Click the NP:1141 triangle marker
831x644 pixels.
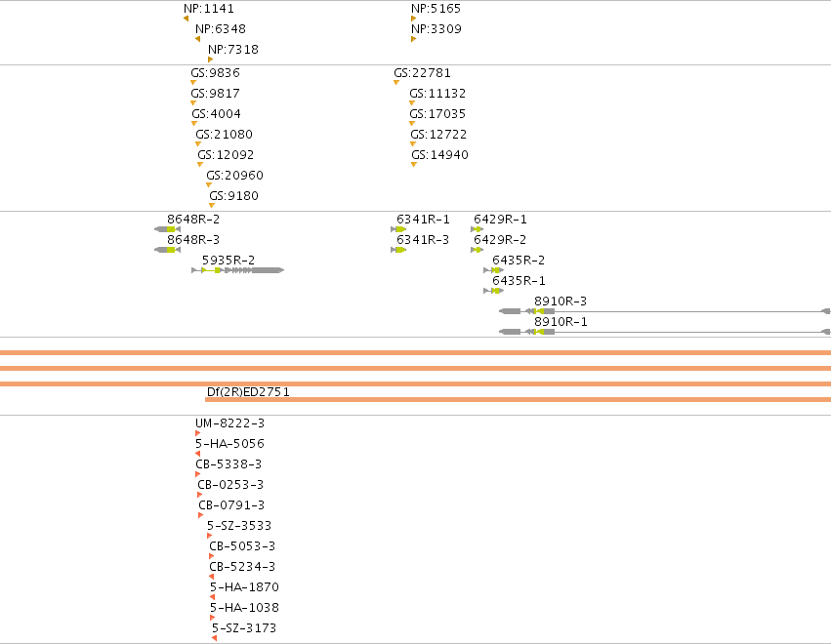[x=186, y=19]
